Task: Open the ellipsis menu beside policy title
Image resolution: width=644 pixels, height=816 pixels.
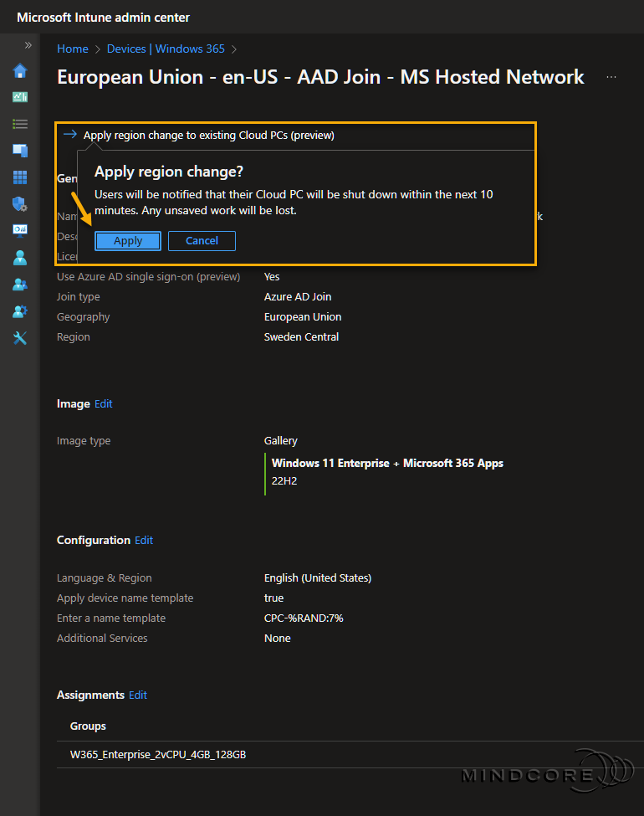Action: coord(611,77)
